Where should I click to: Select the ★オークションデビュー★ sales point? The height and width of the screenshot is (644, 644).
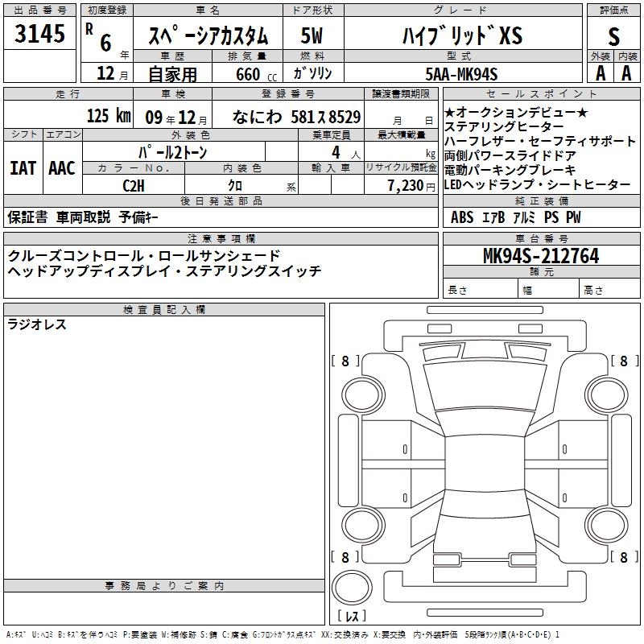[516, 112]
